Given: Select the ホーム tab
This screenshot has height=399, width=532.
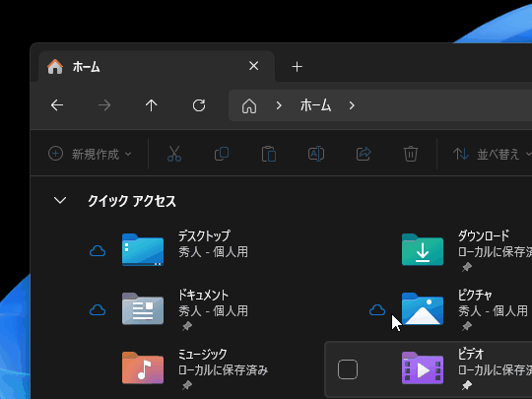Looking at the screenshot, I should tap(156, 67).
